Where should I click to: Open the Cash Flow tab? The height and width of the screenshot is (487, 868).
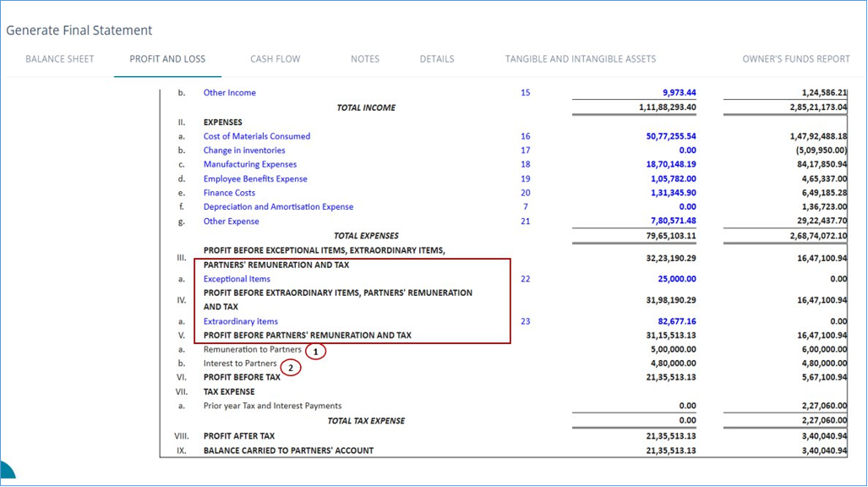pos(275,59)
